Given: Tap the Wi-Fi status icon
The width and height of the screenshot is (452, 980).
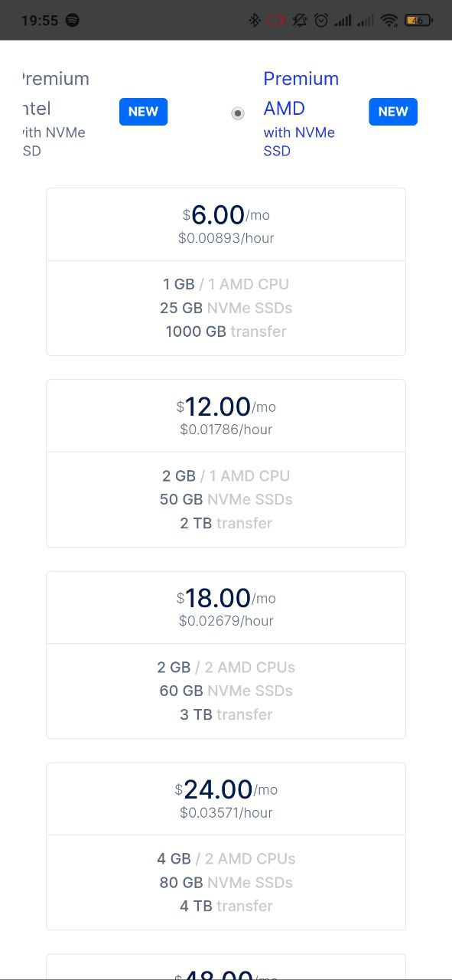Looking at the screenshot, I should click(x=389, y=21).
